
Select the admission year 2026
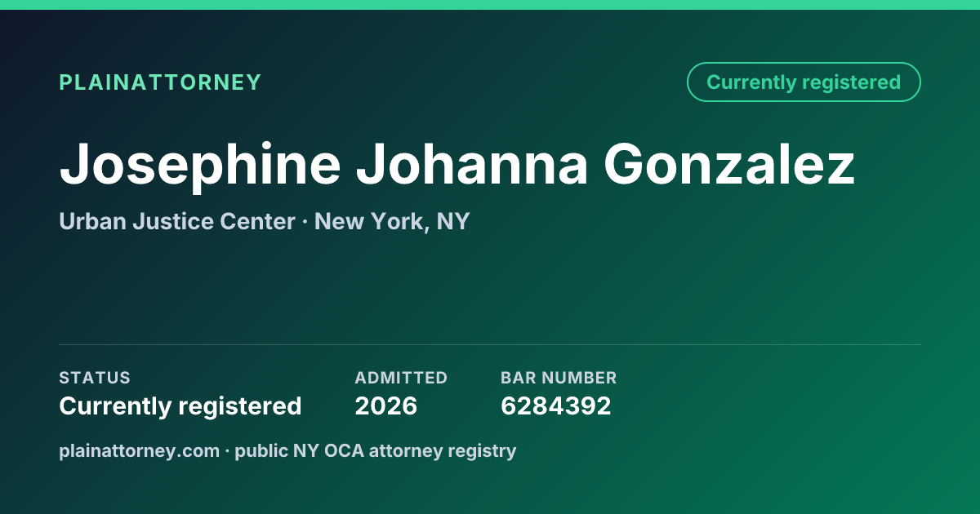tap(386, 405)
